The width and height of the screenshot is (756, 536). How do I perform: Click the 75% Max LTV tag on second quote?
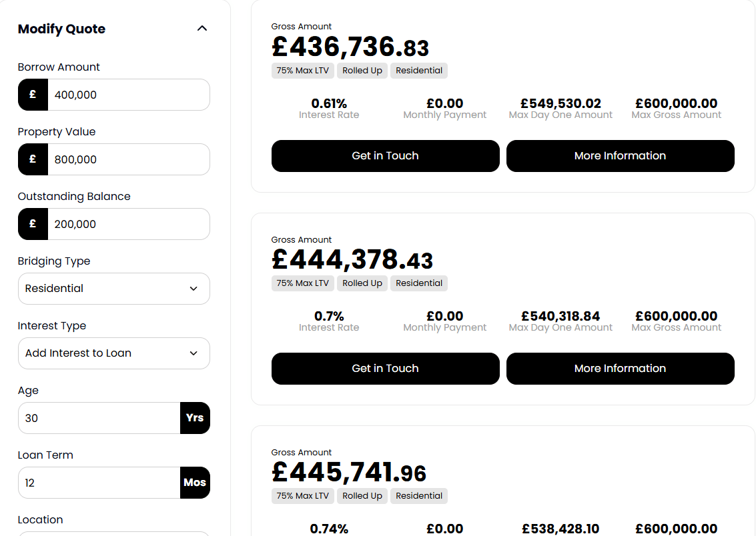[x=302, y=283]
